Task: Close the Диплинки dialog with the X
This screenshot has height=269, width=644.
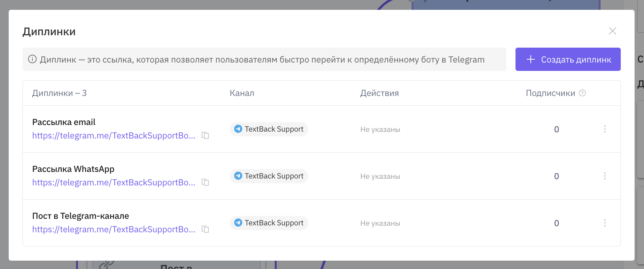Action: point(612,31)
